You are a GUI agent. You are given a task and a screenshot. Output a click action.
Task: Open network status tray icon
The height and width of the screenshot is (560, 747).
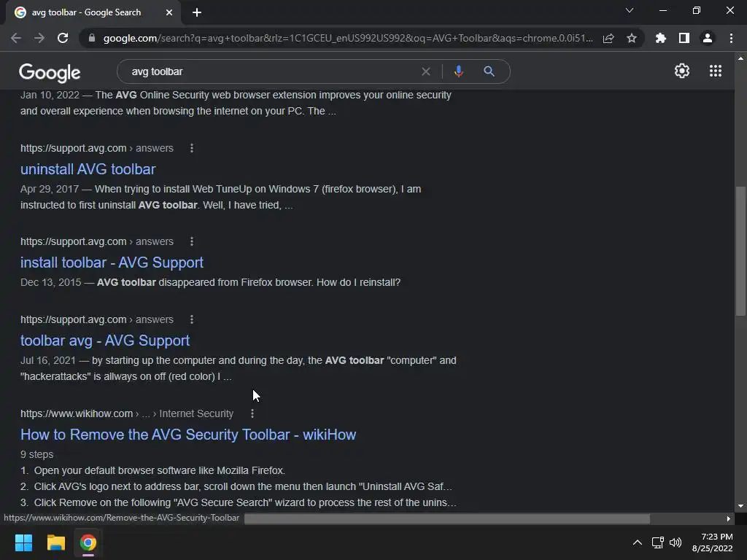pos(658,542)
